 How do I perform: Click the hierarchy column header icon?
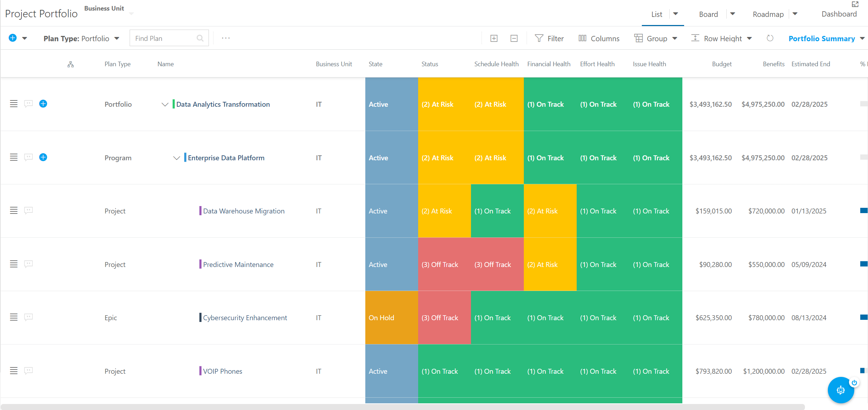[x=70, y=64]
